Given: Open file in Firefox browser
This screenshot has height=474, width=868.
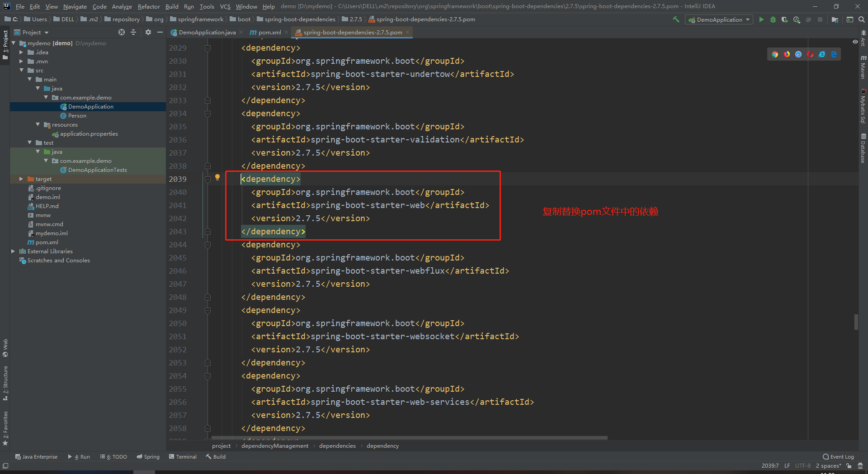Looking at the screenshot, I should pyautogui.click(x=787, y=54).
